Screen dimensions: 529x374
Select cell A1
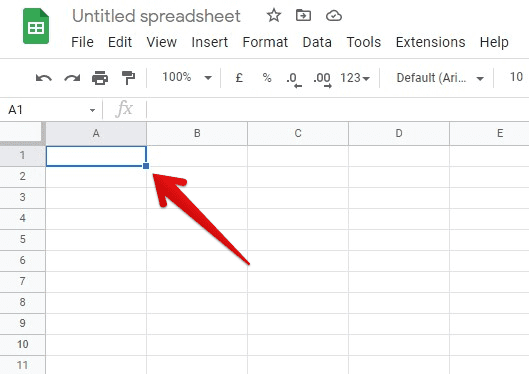click(96, 156)
